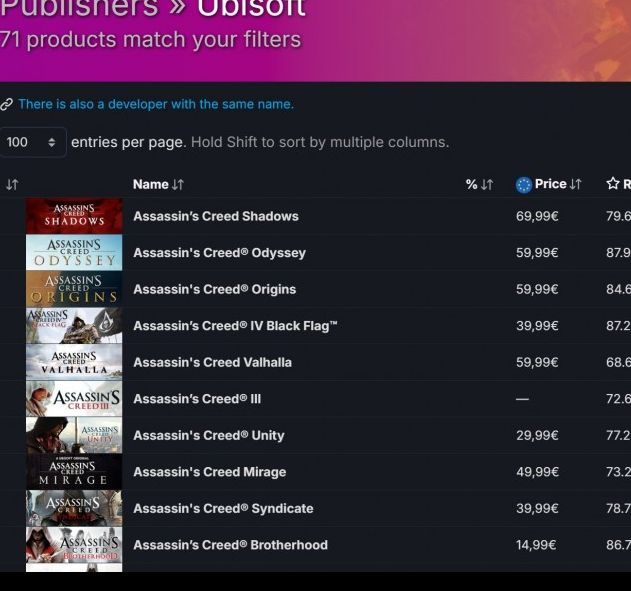This screenshot has width=631, height=591.
Task: Sort by the Price column arrows
Action: (575, 184)
